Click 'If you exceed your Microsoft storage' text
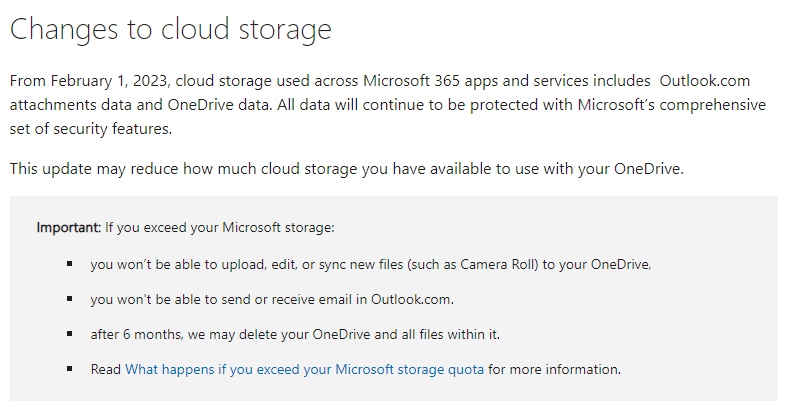This screenshot has height=407, width=790. coord(219,227)
